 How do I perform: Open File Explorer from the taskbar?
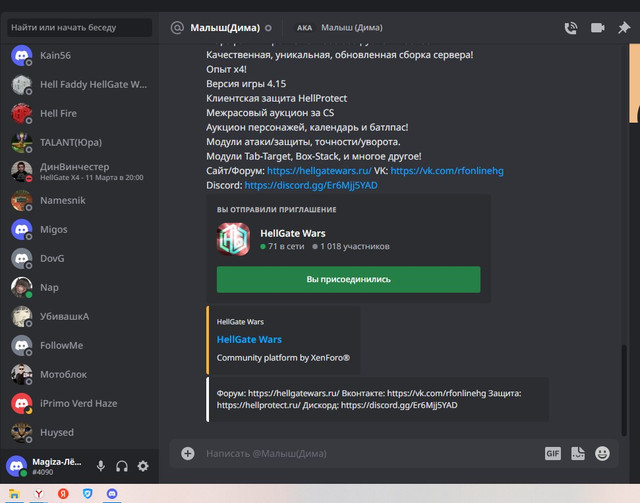[14, 494]
